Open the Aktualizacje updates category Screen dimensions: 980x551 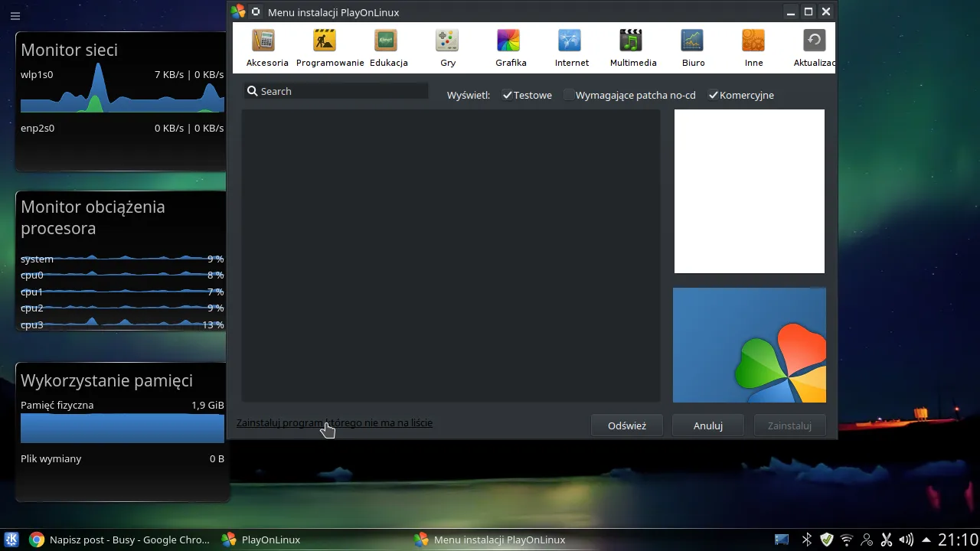tap(814, 47)
